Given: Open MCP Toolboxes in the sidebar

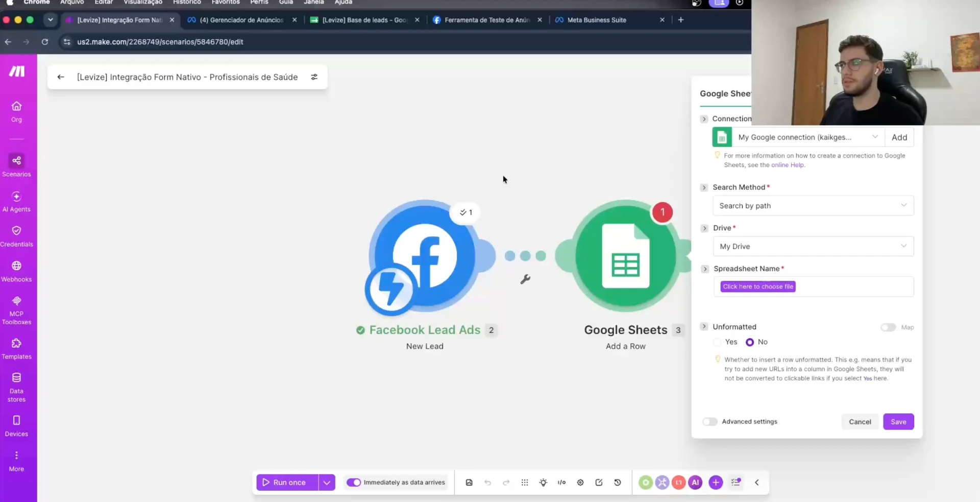Looking at the screenshot, I should click(x=16, y=310).
